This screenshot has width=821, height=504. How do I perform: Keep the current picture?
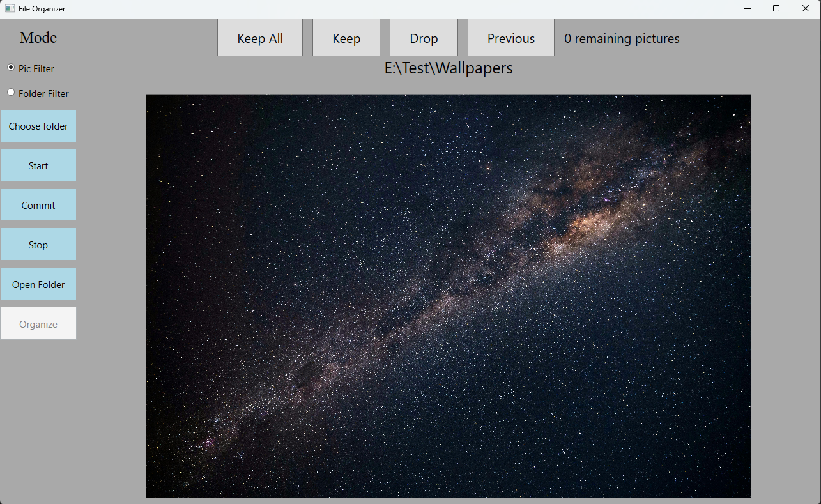coord(346,38)
